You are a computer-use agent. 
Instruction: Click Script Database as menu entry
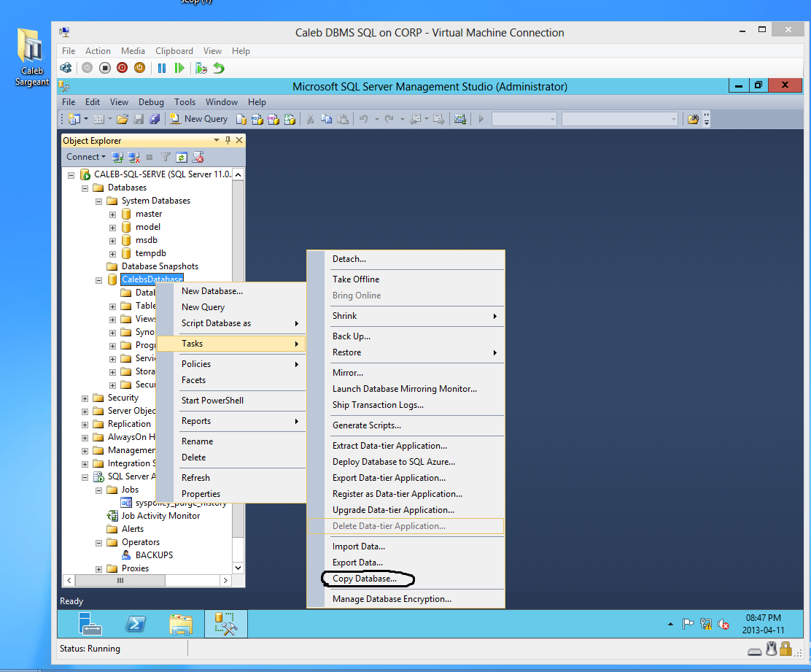(231, 323)
